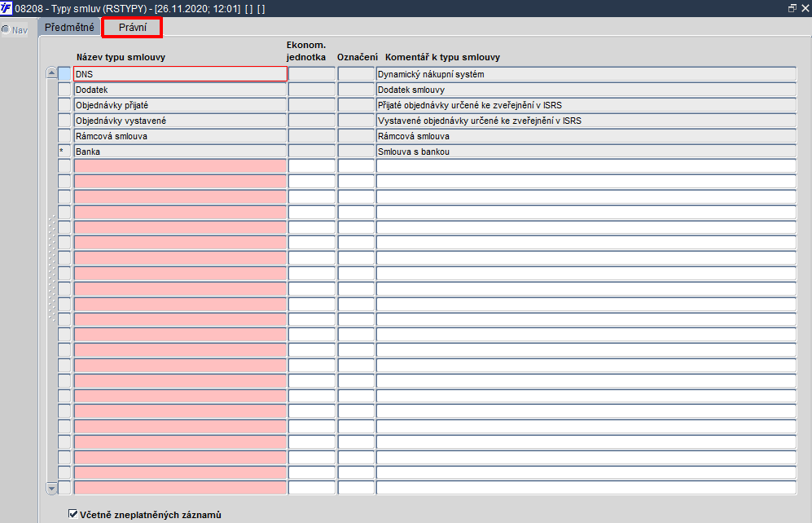Click Ekonom. jednotka field in DNS row
The image size is (812, 523).
coord(312,74)
